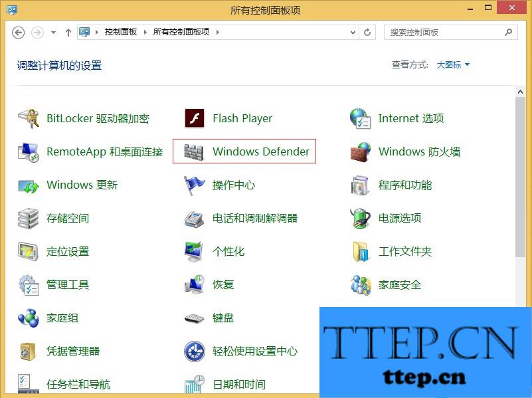Focus the 搜索控制面板 search box
The width and height of the screenshot is (532, 398).
pyautogui.click(x=450, y=33)
